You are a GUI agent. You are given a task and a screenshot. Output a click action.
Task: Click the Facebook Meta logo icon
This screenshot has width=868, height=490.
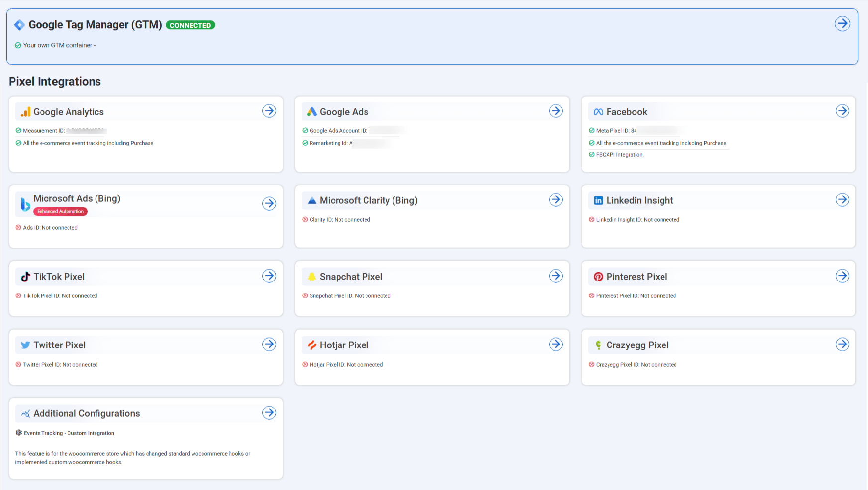598,112
